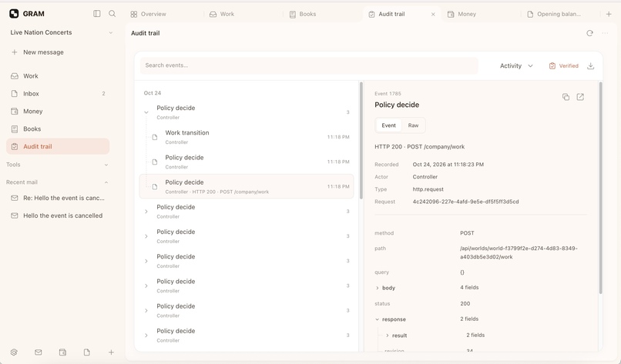Click the request ID 4c242096-227e-4afd value
Image resolution: width=621 pixels, height=364 pixels.
(x=465, y=202)
